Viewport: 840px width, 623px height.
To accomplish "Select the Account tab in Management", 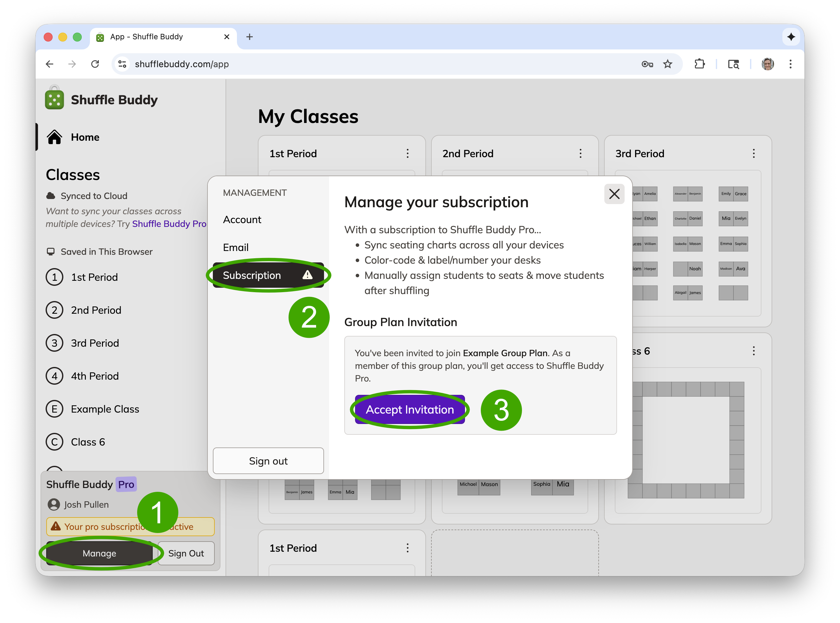I will pyautogui.click(x=242, y=220).
